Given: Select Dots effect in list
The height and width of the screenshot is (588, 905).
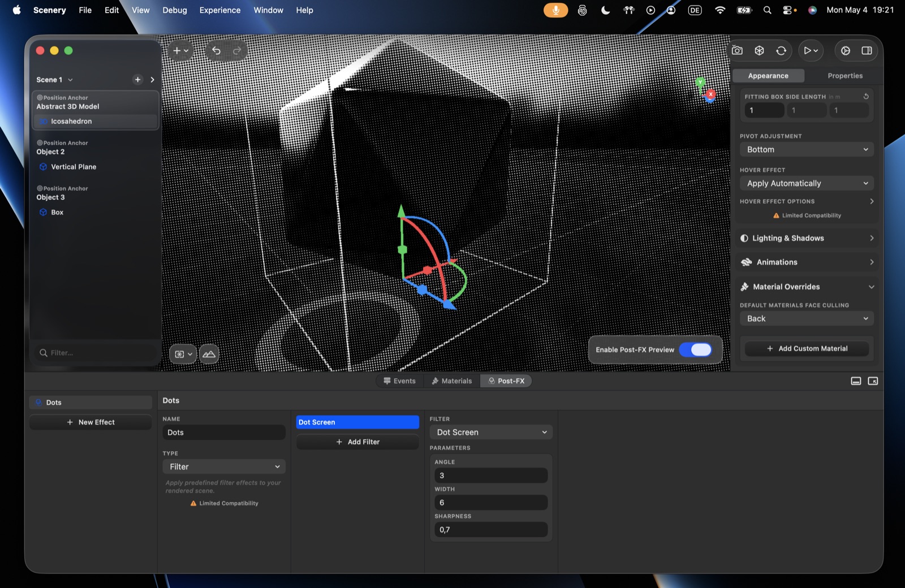Looking at the screenshot, I should 90,403.
